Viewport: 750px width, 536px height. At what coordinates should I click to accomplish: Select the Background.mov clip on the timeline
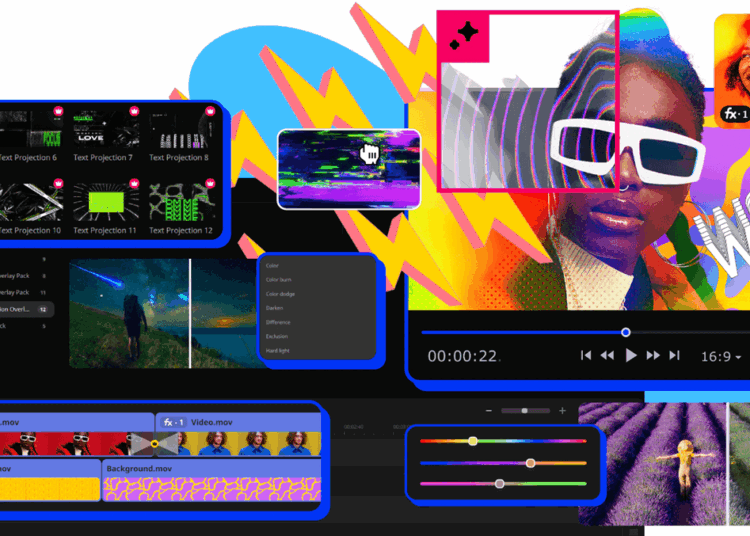[x=212, y=480]
